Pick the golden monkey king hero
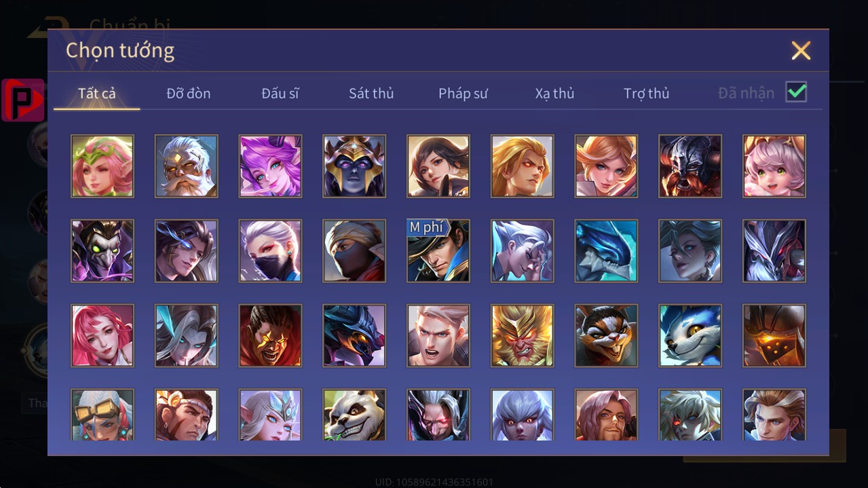The width and height of the screenshot is (868, 488). 523,335
